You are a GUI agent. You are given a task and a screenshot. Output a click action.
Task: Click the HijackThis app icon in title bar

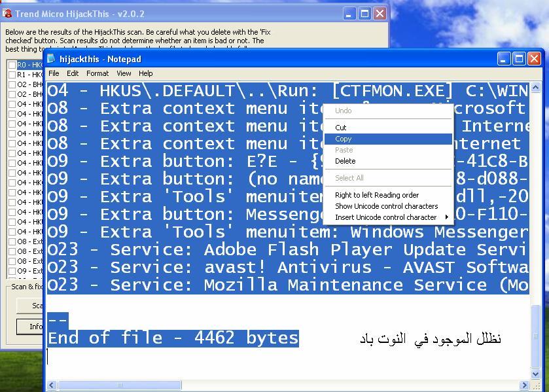tap(7, 13)
